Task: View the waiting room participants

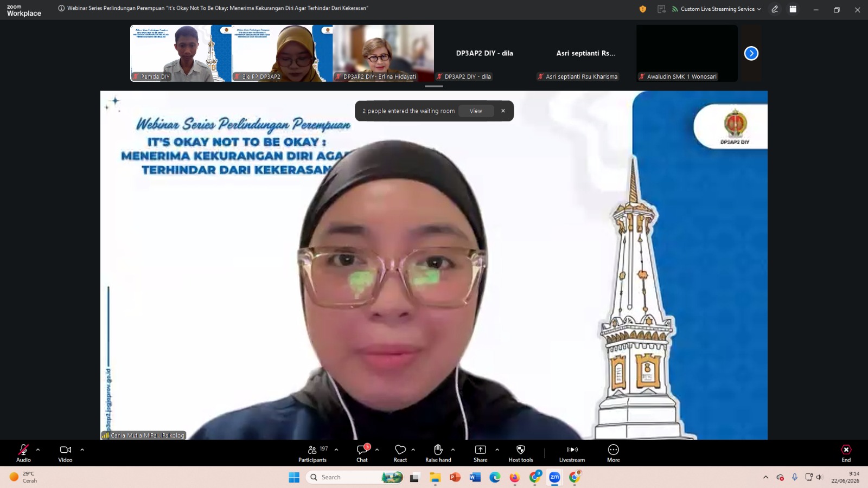Action: tap(476, 111)
